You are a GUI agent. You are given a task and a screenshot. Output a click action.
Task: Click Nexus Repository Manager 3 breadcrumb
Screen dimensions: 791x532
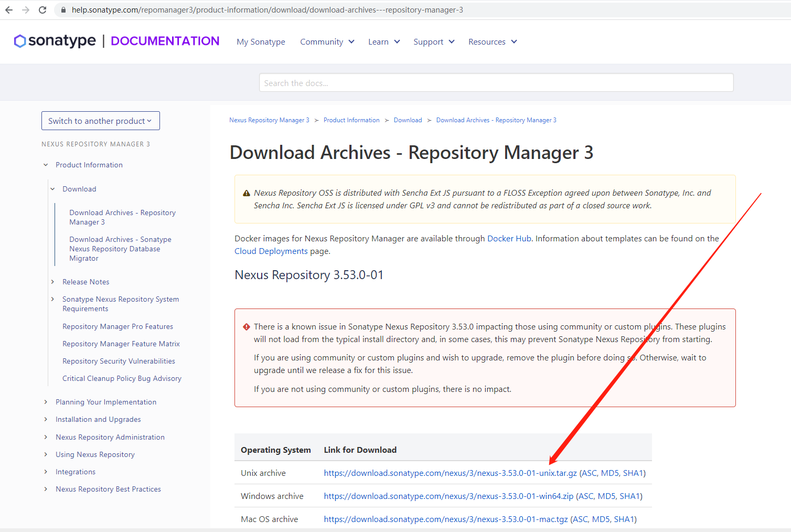(269, 120)
